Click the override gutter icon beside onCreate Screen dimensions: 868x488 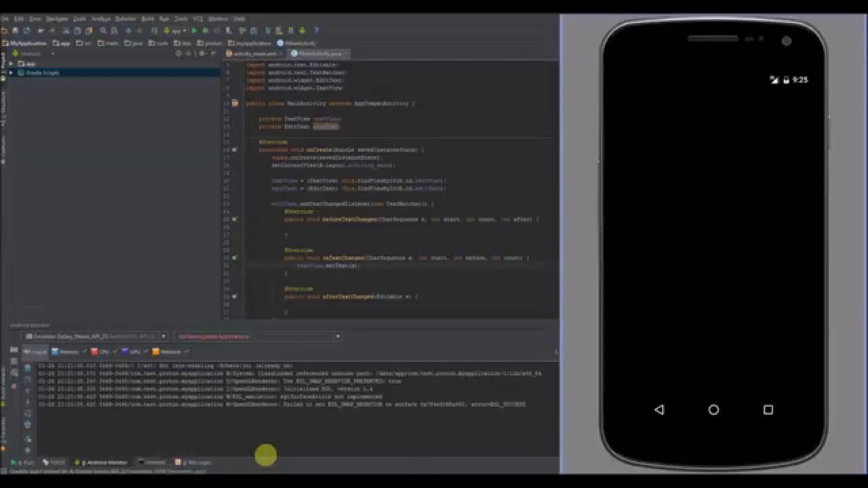coord(235,149)
